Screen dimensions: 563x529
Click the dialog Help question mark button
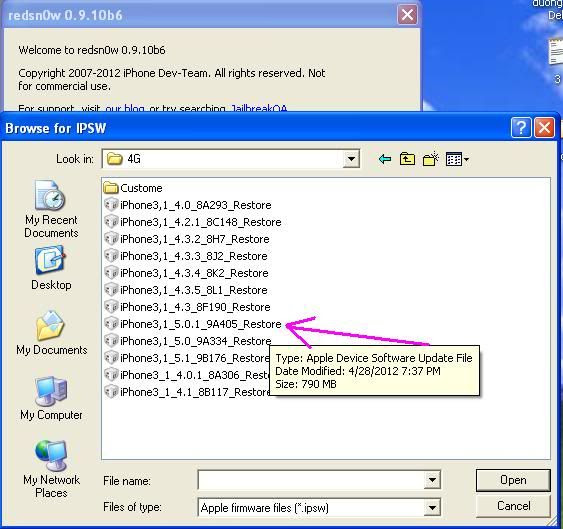click(x=521, y=127)
